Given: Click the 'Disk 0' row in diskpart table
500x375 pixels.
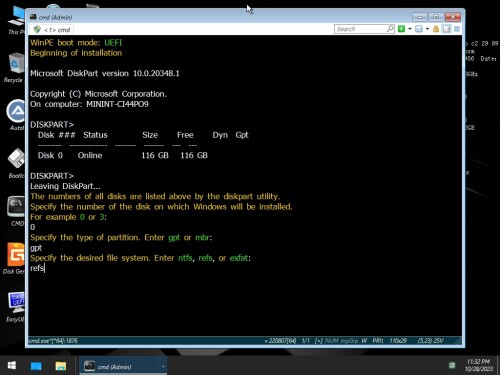Looking at the screenshot, I should 123,155.
